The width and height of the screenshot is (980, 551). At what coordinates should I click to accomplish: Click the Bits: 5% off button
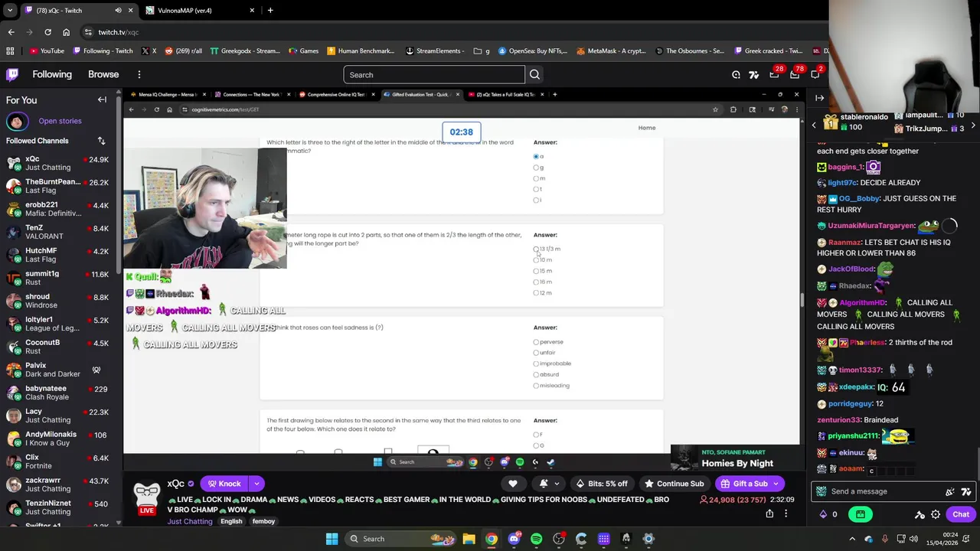[x=602, y=484]
